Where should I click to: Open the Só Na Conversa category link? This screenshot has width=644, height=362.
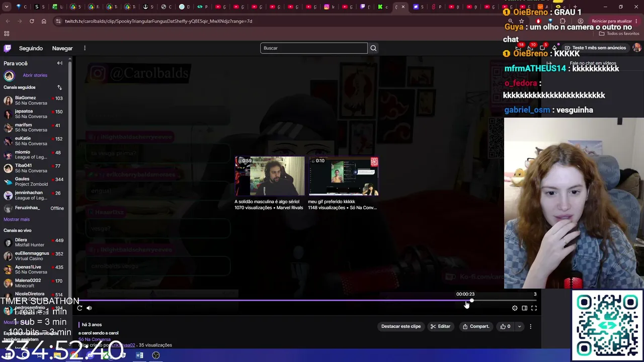coord(94,339)
